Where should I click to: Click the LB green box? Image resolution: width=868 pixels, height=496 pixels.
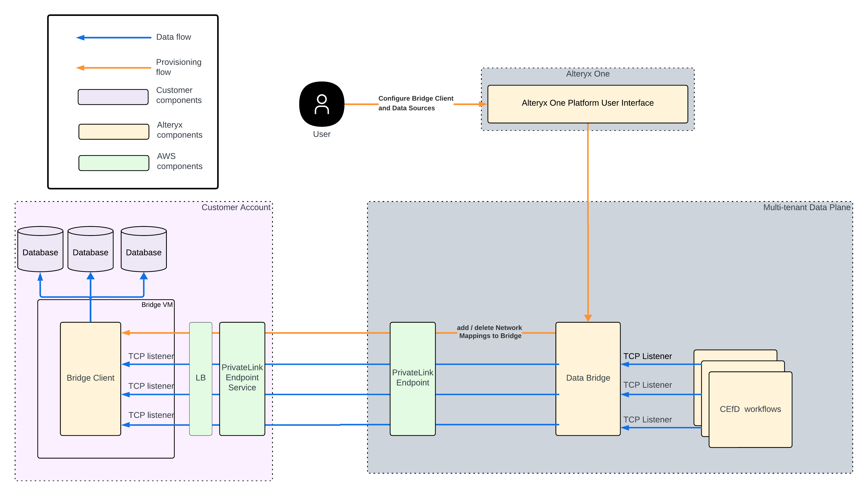pyautogui.click(x=201, y=377)
